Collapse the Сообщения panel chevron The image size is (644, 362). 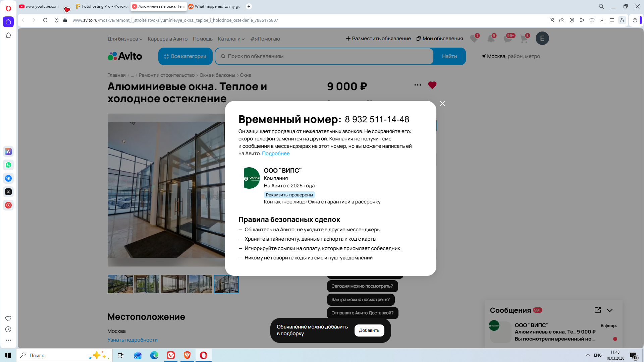pos(610,310)
